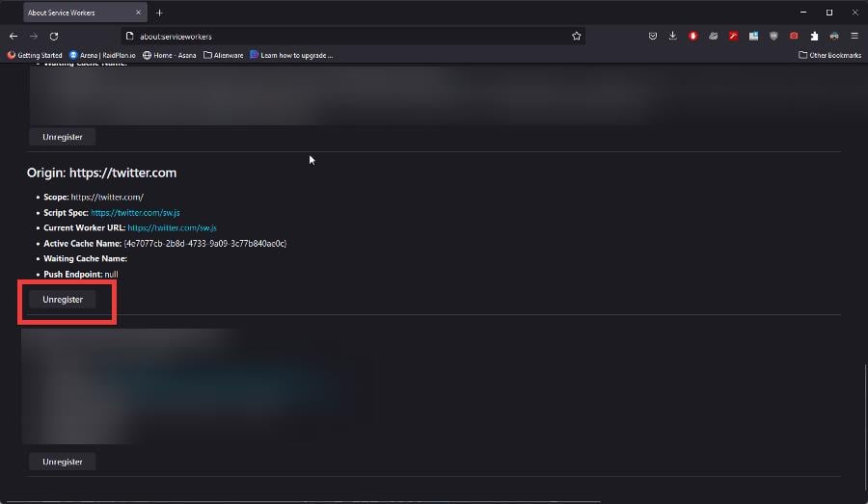Viewport: 868px width, 504px height.
Task: Open the Firefox hamburger application menu
Action: (854, 36)
